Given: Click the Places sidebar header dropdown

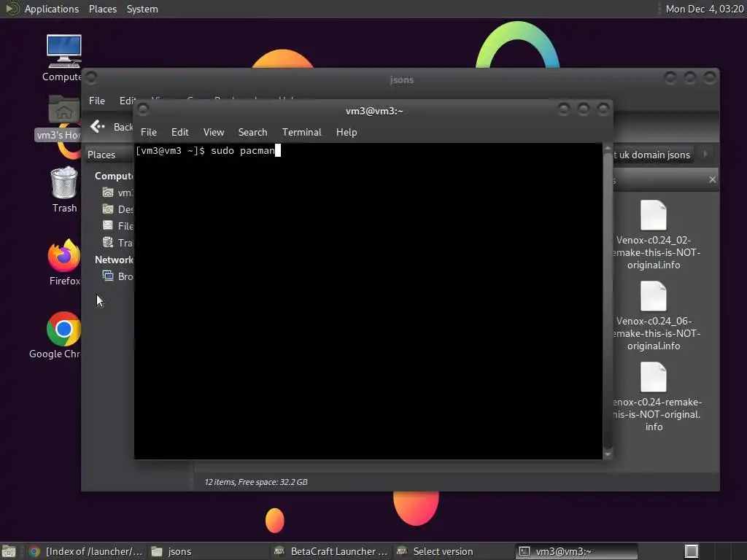Looking at the screenshot, I should (x=109, y=155).
